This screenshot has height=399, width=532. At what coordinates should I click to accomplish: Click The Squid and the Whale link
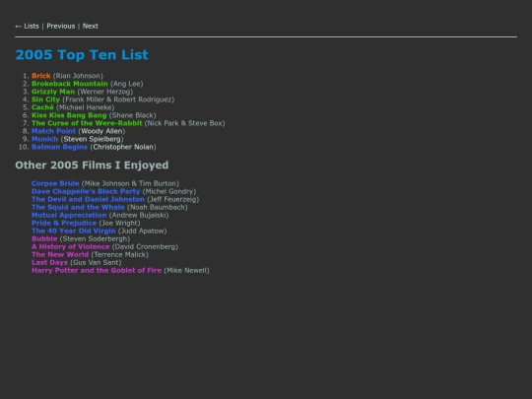78,207
